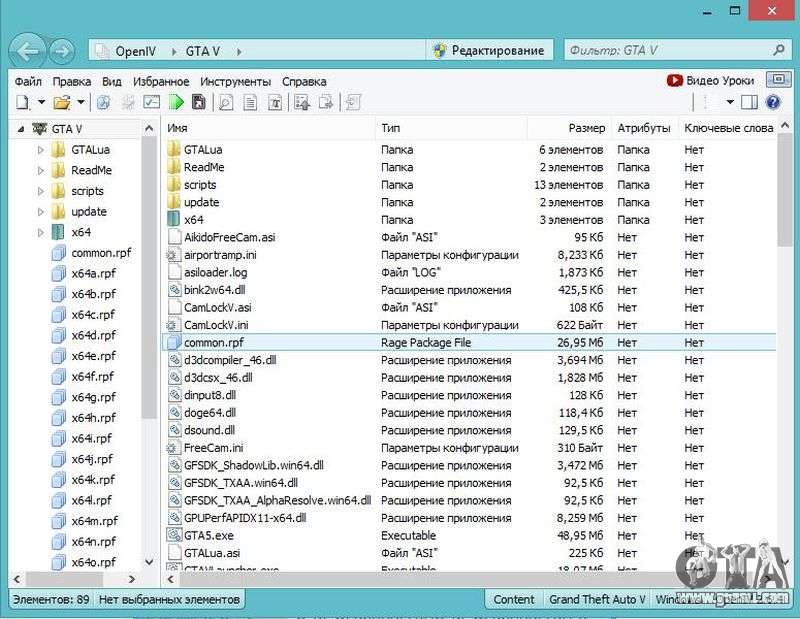
Task: Click GTA V in the breadcrumb path
Action: point(203,51)
